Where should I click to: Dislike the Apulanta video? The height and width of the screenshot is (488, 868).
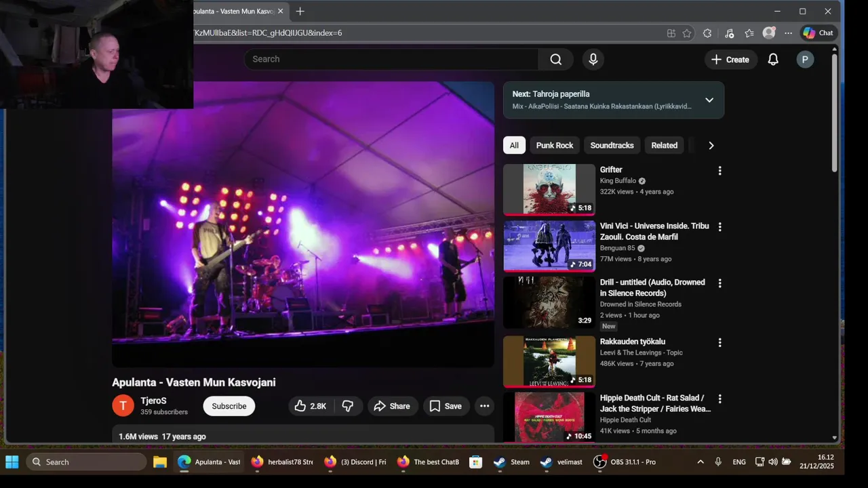pyautogui.click(x=348, y=406)
